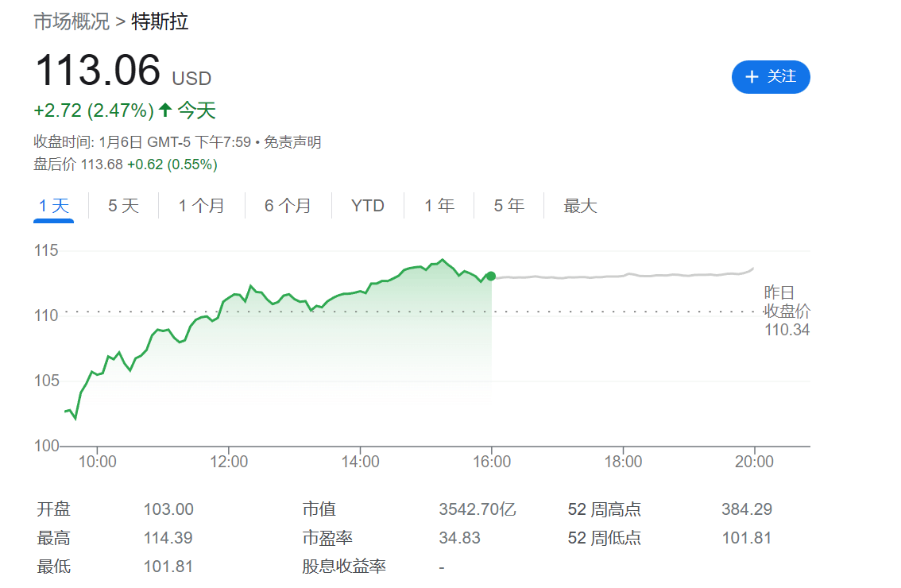Click the 市盈率 value 34.83
The image size is (901, 588).
click(x=460, y=538)
